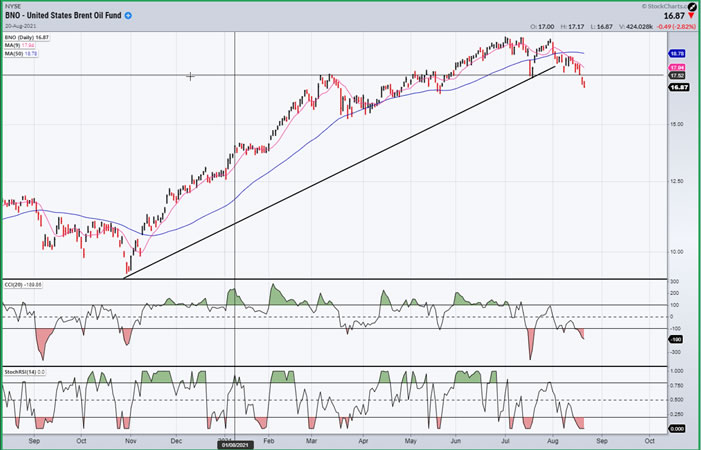The width and height of the screenshot is (701, 450).
Task: Click the 0.000 StochRSI value tag
Action: pyautogui.click(x=676, y=429)
